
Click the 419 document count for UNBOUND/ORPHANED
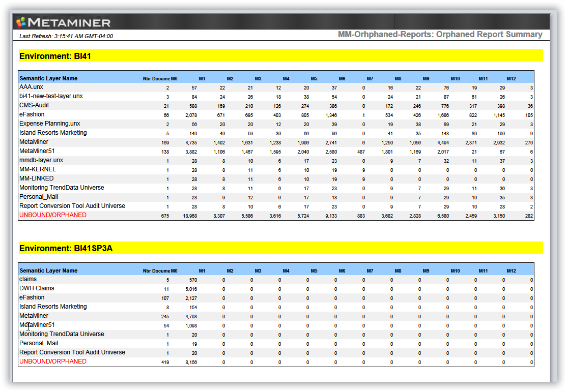(165, 363)
